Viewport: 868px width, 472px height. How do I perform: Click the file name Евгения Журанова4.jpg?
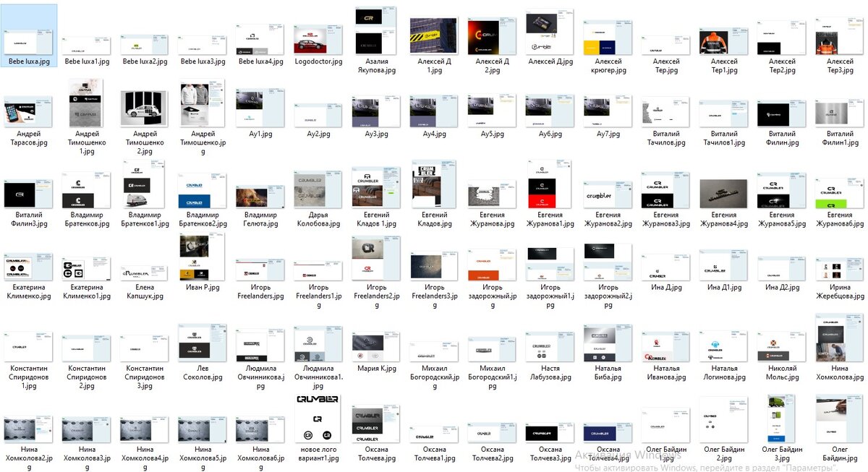[x=724, y=219]
